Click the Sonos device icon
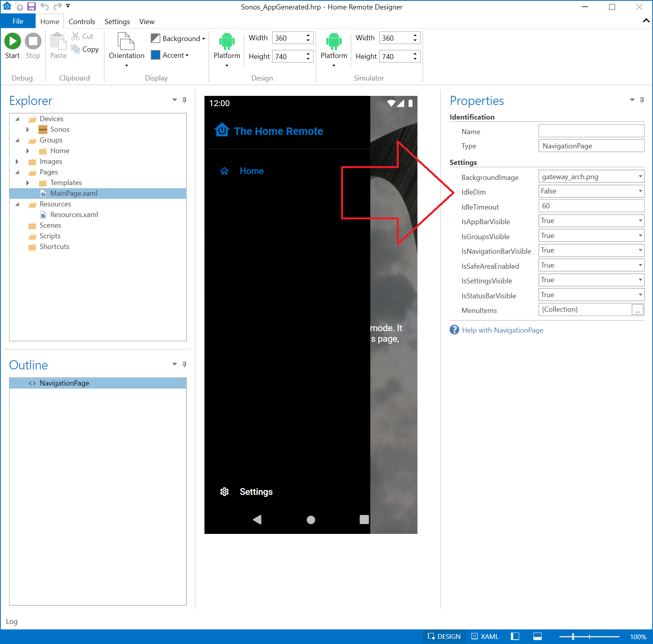Screen dimensions: 653x644 click(x=43, y=129)
